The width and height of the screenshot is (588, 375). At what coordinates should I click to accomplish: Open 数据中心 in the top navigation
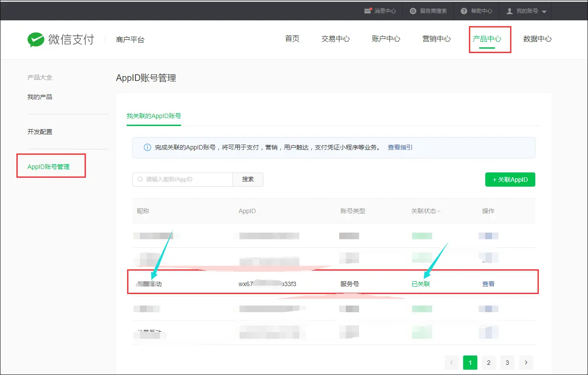[538, 38]
